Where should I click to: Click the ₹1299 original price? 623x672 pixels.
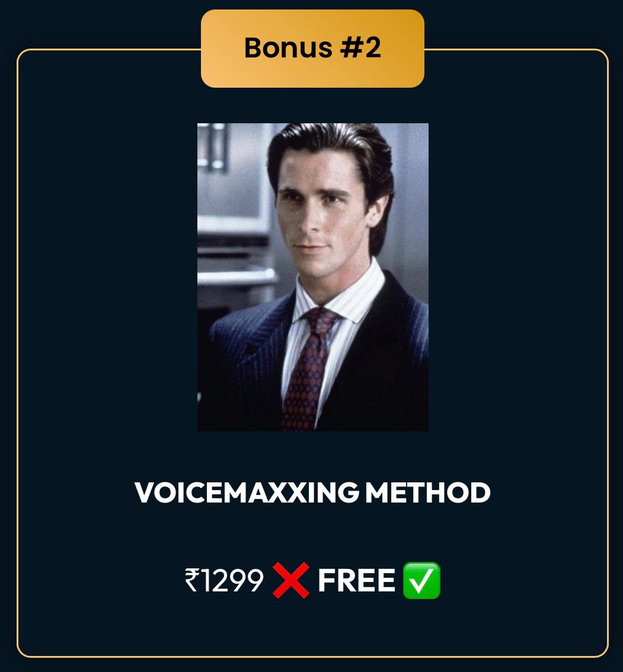tap(224, 580)
